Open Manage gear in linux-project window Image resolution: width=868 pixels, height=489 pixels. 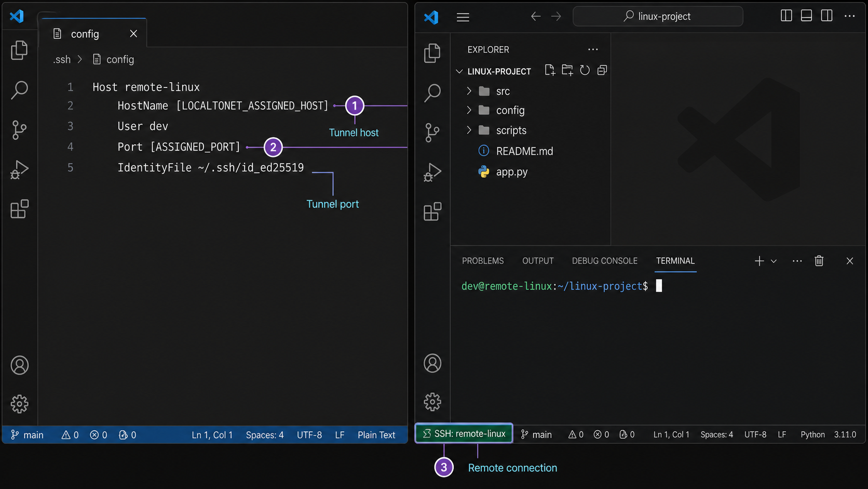[432, 402]
